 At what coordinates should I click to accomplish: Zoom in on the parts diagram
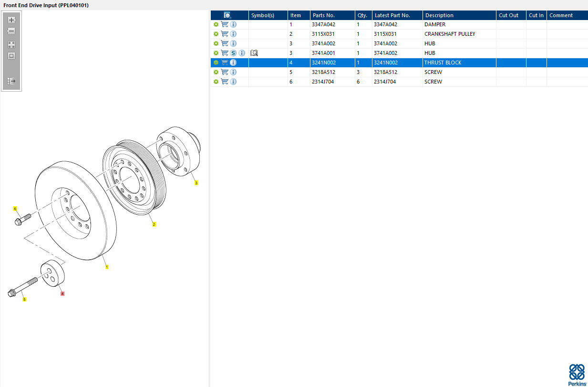11,20
